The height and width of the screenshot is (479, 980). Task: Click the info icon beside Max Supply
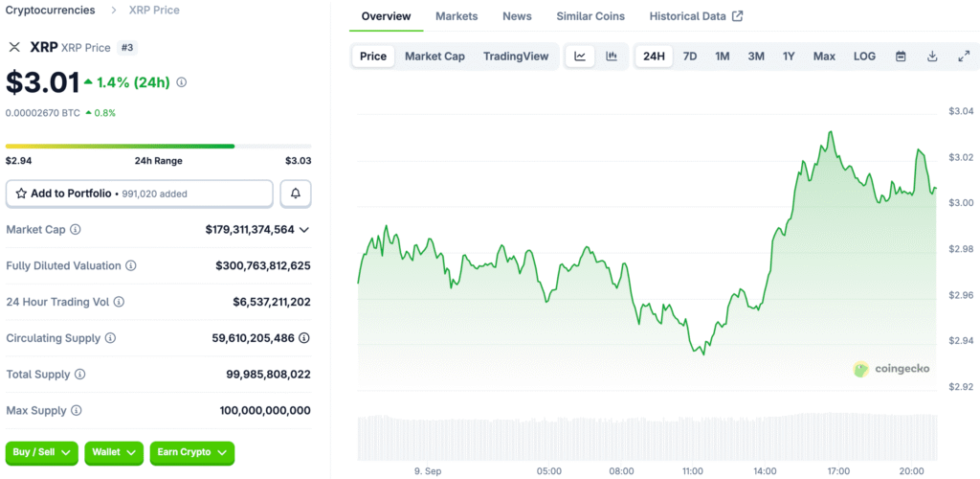tap(76, 411)
